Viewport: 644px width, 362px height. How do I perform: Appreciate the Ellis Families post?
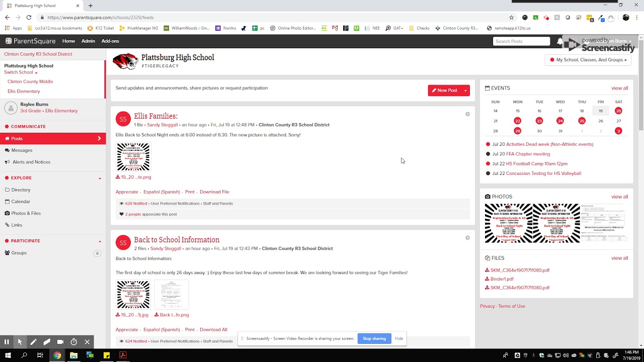127,192
